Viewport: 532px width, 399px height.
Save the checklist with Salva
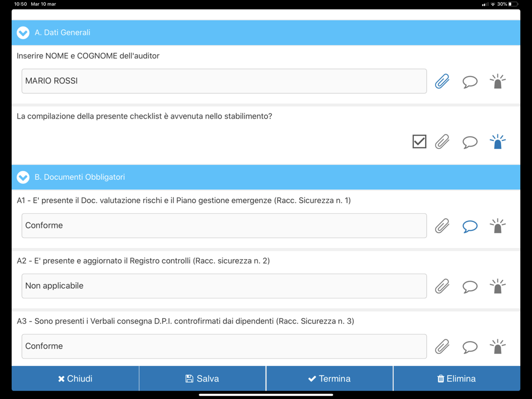[x=202, y=379]
